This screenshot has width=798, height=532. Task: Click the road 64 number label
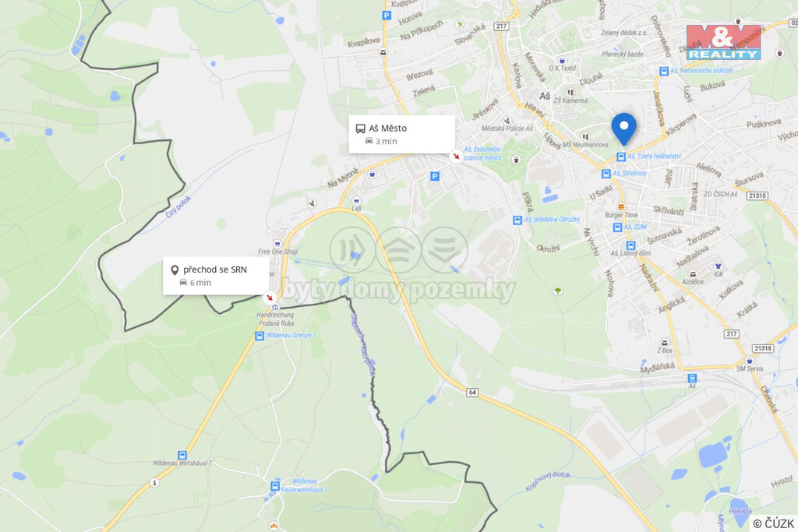tap(472, 392)
